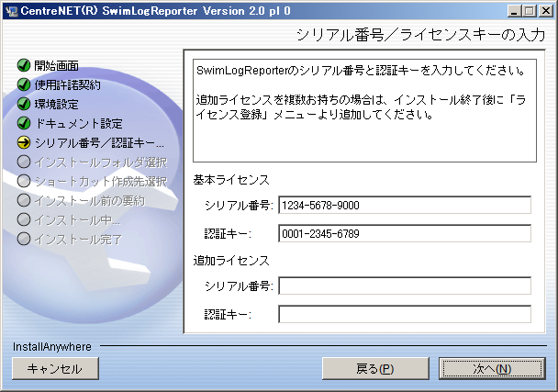This screenshot has width=558, height=392.
Task: Click the 追加ライセンス section heading
Action: coord(231,261)
